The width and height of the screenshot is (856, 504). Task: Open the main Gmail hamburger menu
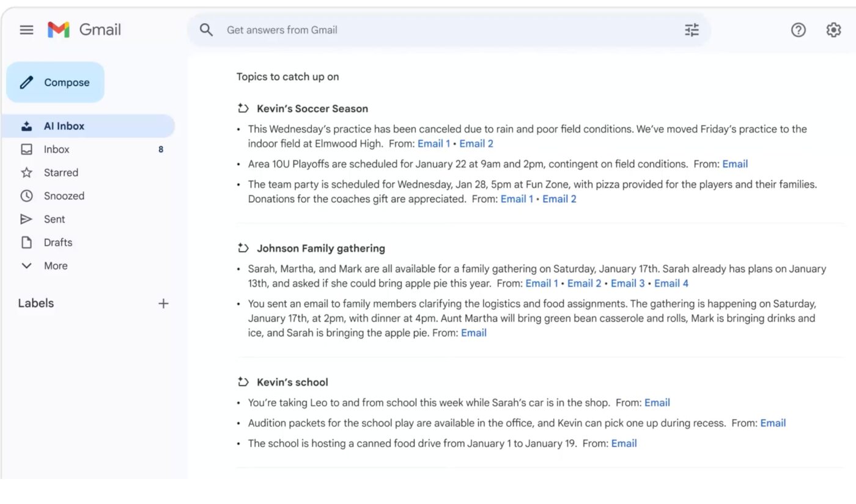26,29
